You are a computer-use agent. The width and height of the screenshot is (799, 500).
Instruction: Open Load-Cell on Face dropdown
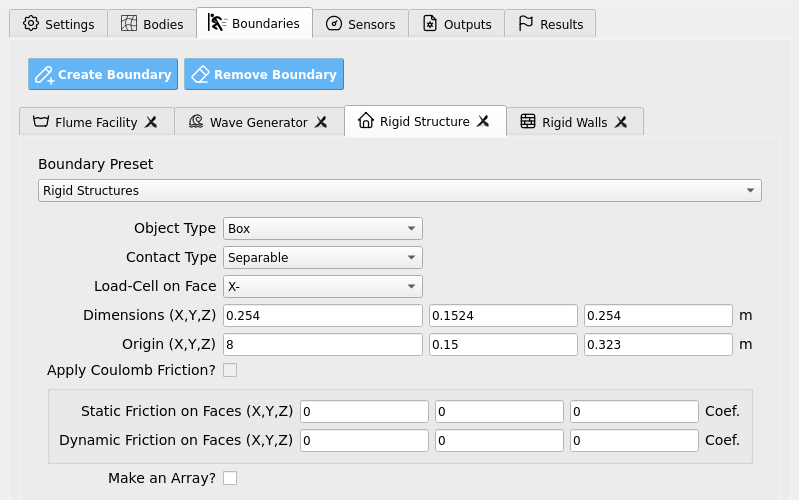click(x=323, y=286)
